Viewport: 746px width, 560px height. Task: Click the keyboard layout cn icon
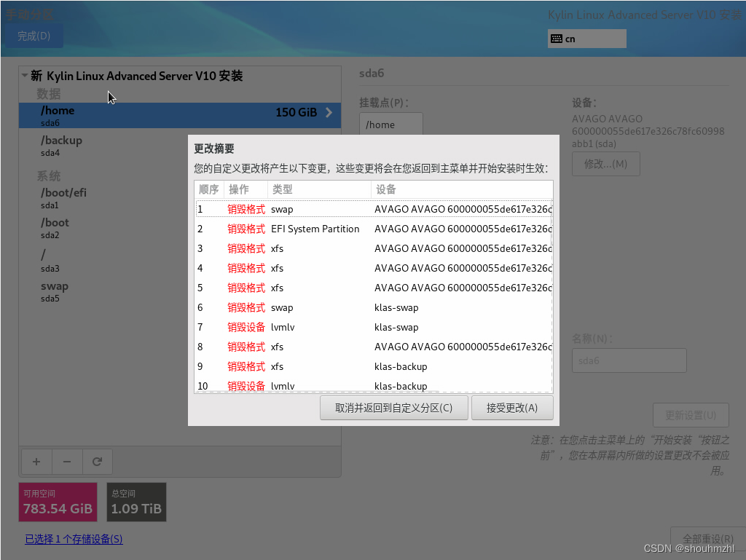click(x=556, y=39)
